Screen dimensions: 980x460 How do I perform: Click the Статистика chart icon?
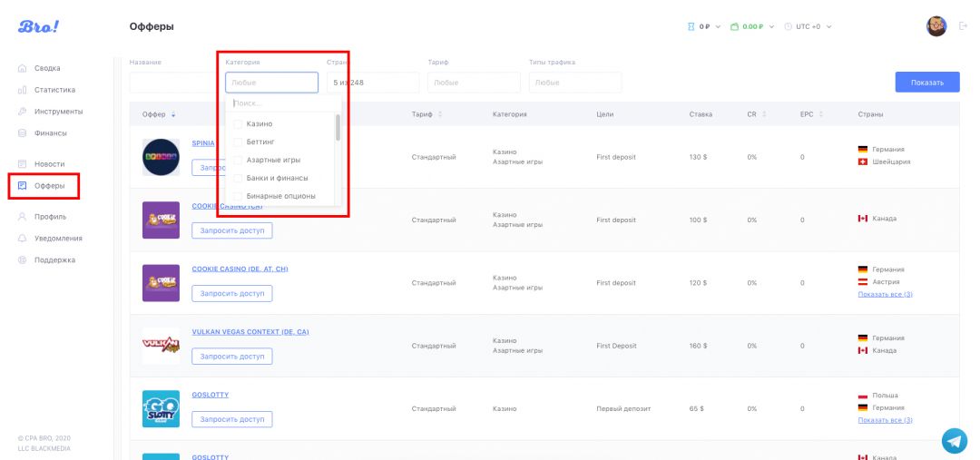[23, 90]
